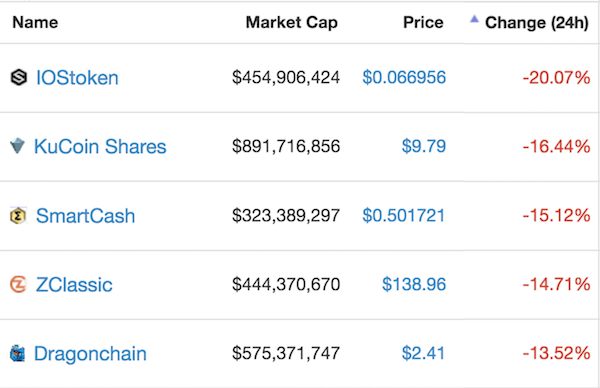Open the Dragonchain coin link

click(90, 354)
